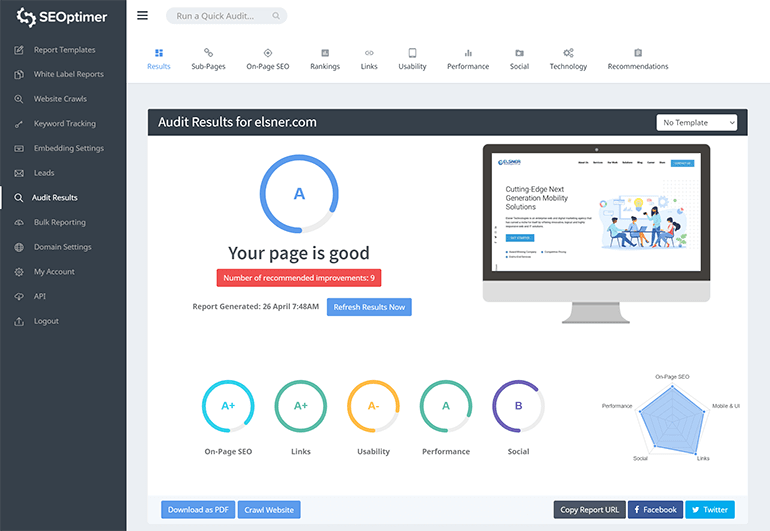
Task: Open White Label Reports in sidebar
Action: [69, 74]
